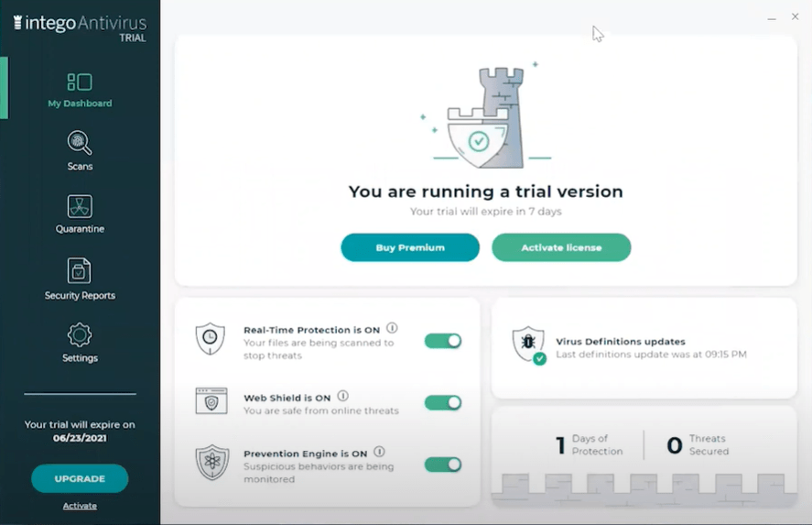Show info for Prevention Engine

(x=379, y=452)
